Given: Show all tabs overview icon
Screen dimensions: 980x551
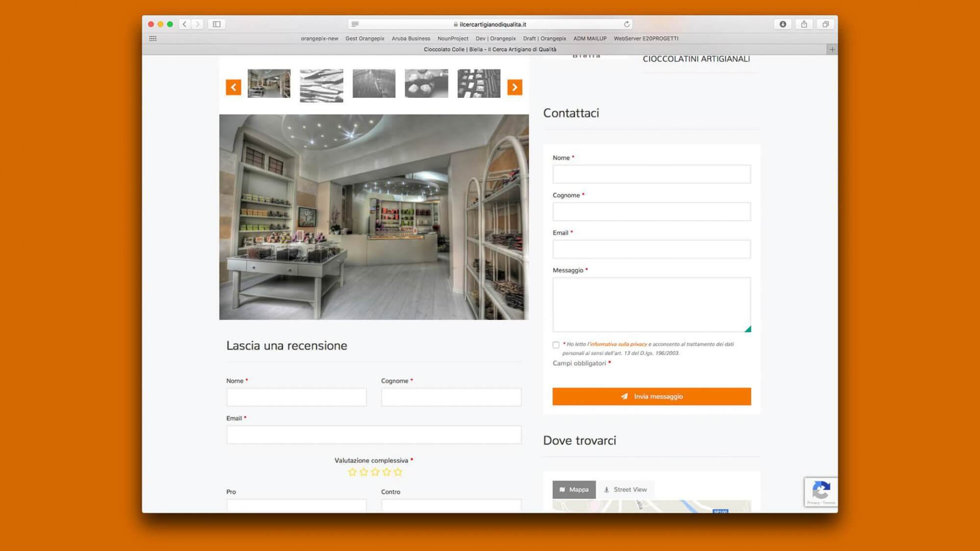Looking at the screenshot, I should pyautogui.click(x=826, y=24).
